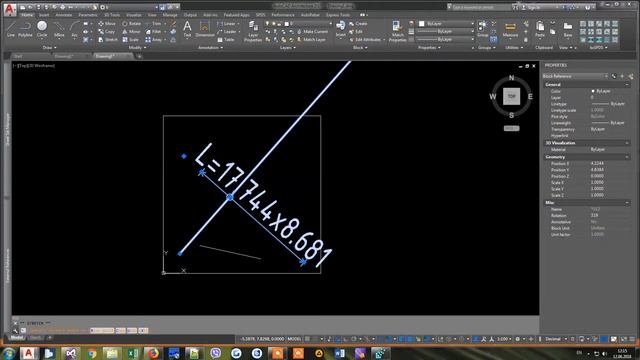Expand the Annotation panel
Image resolution: width=640 pixels, height=360 pixels.
click(210, 47)
